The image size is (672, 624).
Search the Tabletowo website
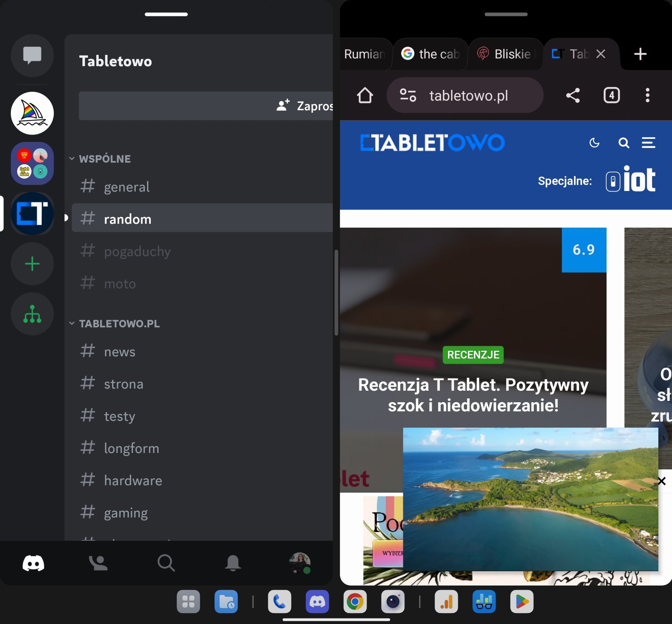(x=624, y=143)
